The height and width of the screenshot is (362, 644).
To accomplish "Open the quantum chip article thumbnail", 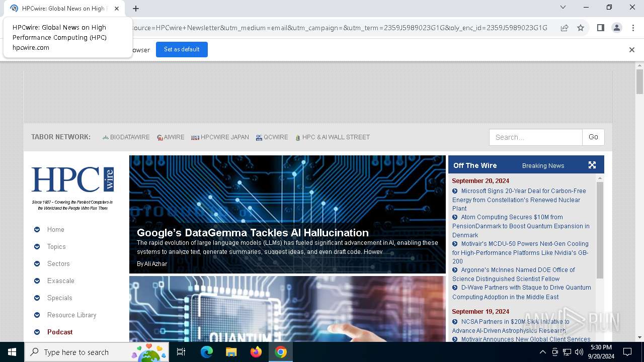I will (x=287, y=309).
